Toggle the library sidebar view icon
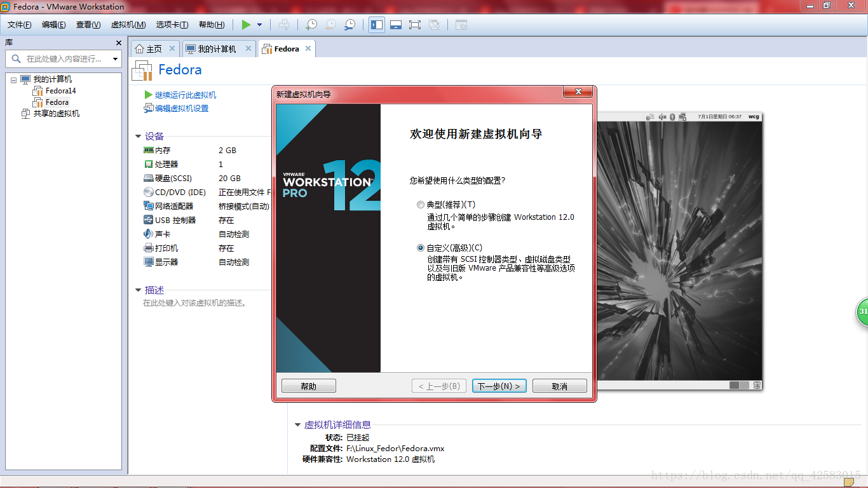 [x=377, y=25]
